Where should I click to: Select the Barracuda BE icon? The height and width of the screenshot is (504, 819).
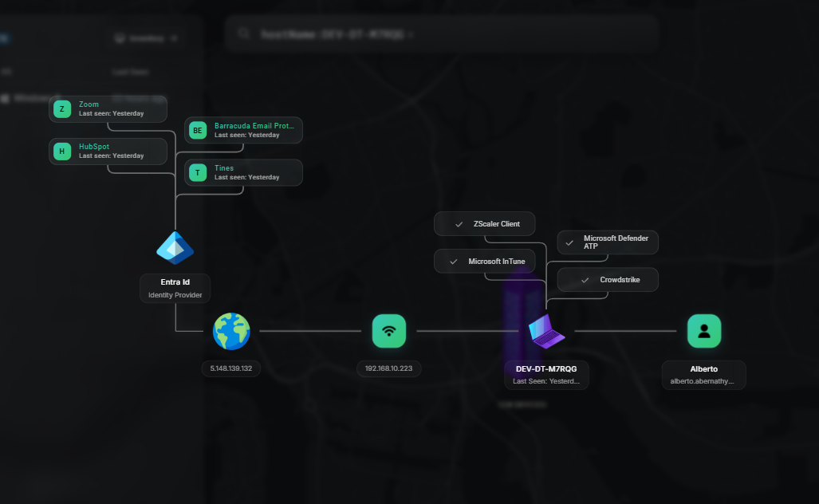pos(198,131)
